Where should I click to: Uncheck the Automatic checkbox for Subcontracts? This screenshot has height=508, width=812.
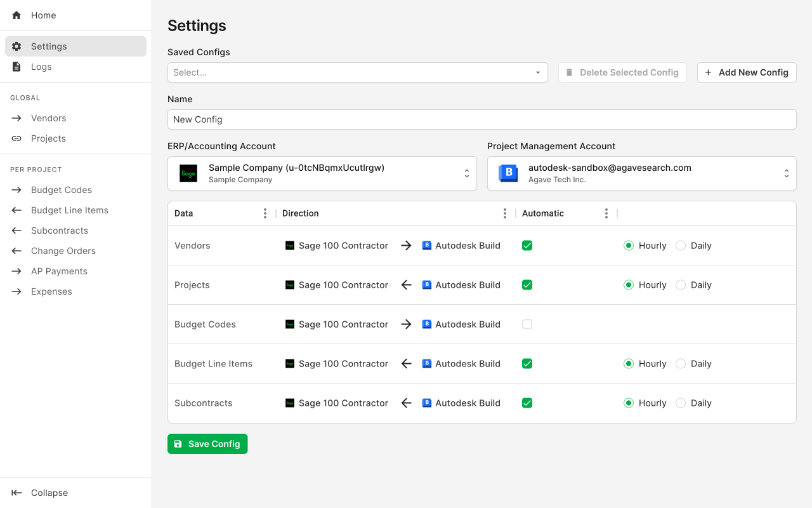click(x=527, y=403)
